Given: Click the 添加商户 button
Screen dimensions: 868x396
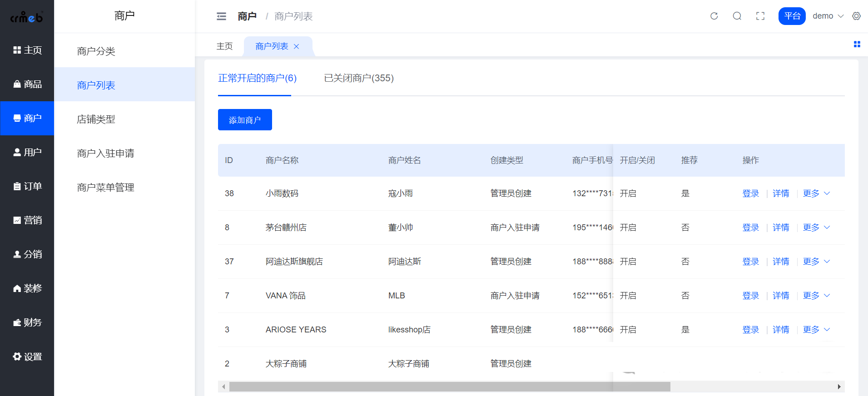Looking at the screenshot, I should point(245,120).
